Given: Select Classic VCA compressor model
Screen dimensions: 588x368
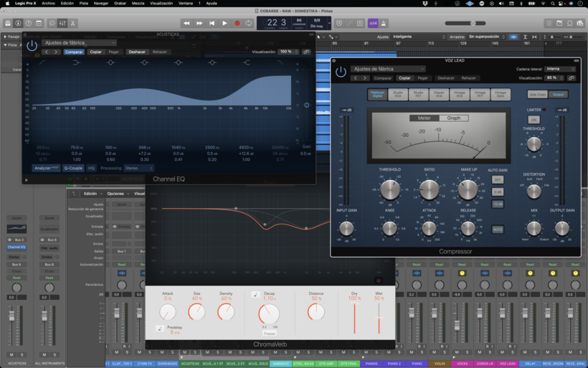Looking at the screenshot, I should pos(439,95).
